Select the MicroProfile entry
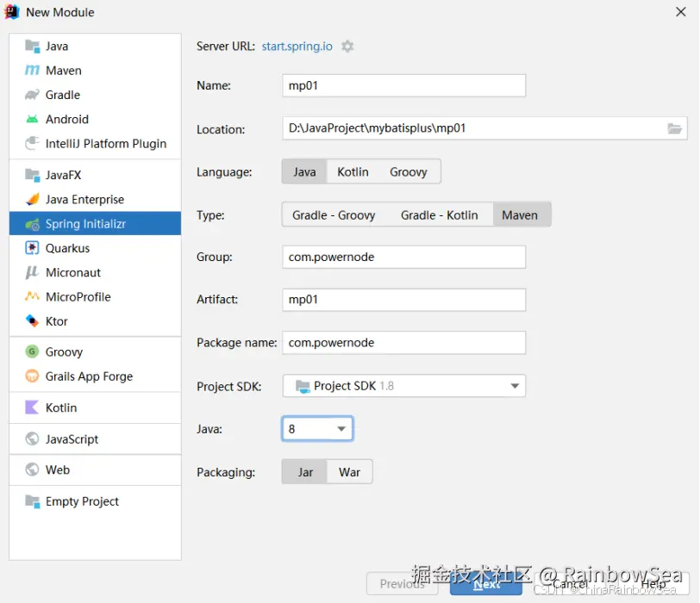 [x=95, y=297]
